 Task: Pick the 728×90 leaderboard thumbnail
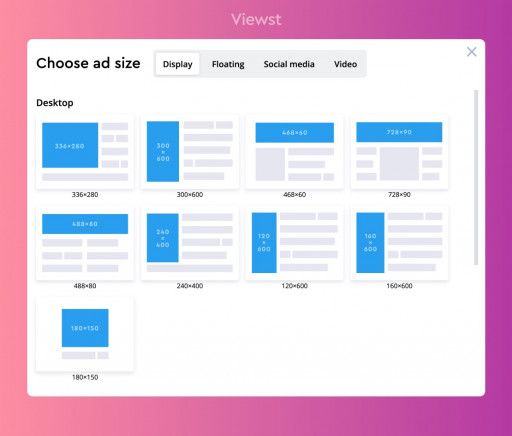[x=399, y=152]
